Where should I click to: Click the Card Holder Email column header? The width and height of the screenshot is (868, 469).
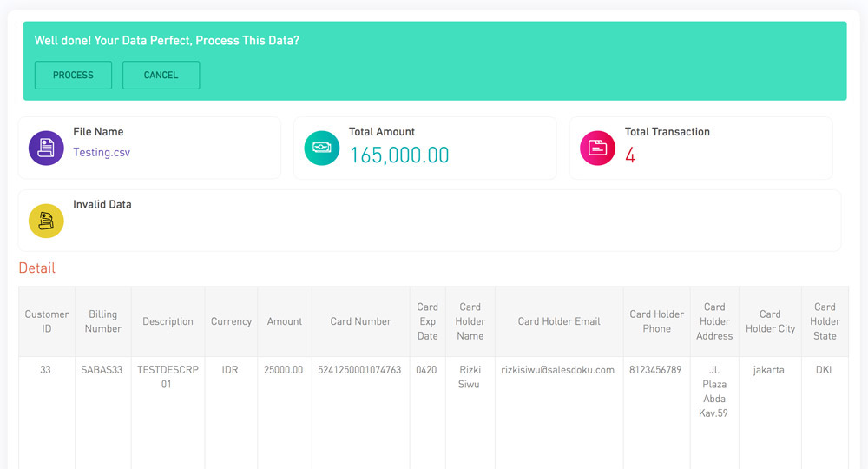pyautogui.click(x=559, y=321)
